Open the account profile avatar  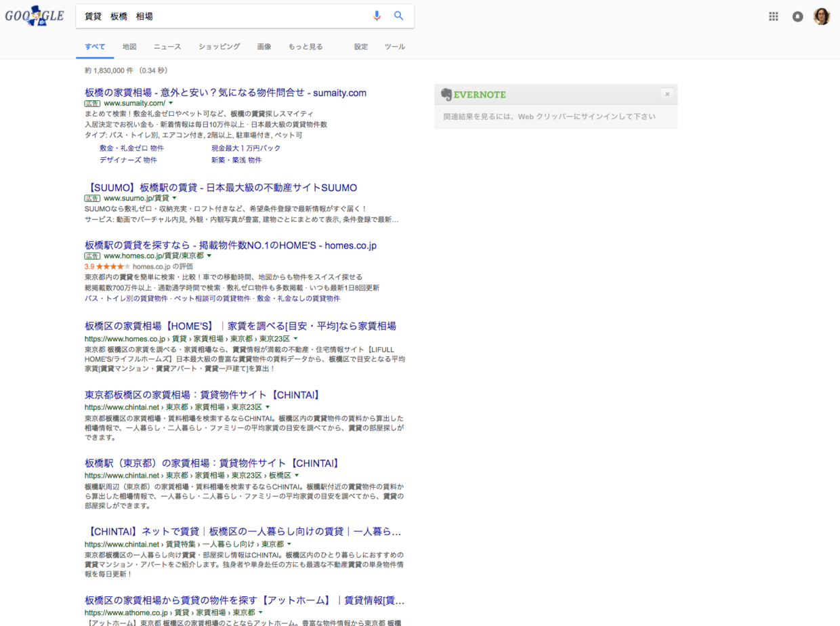(x=822, y=16)
